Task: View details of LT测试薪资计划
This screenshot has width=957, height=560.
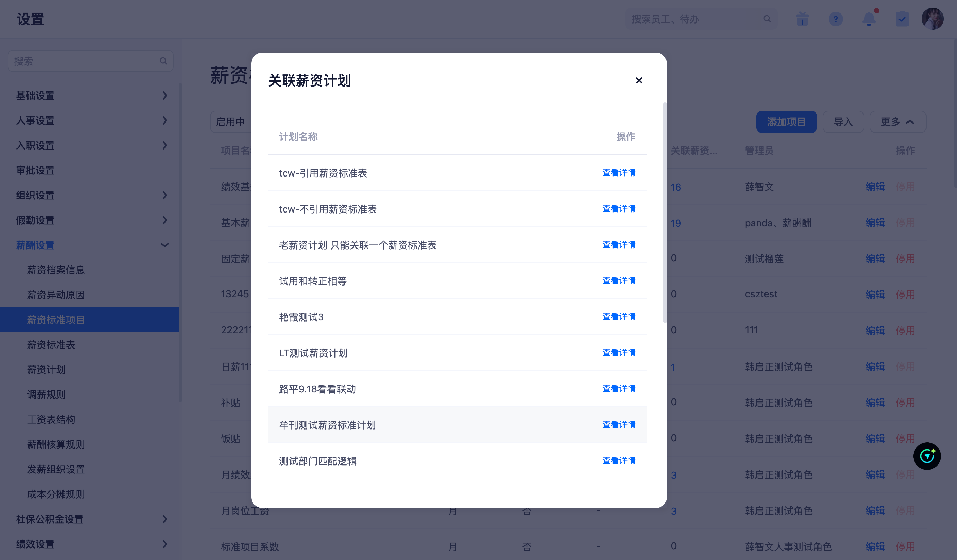Action: tap(619, 352)
